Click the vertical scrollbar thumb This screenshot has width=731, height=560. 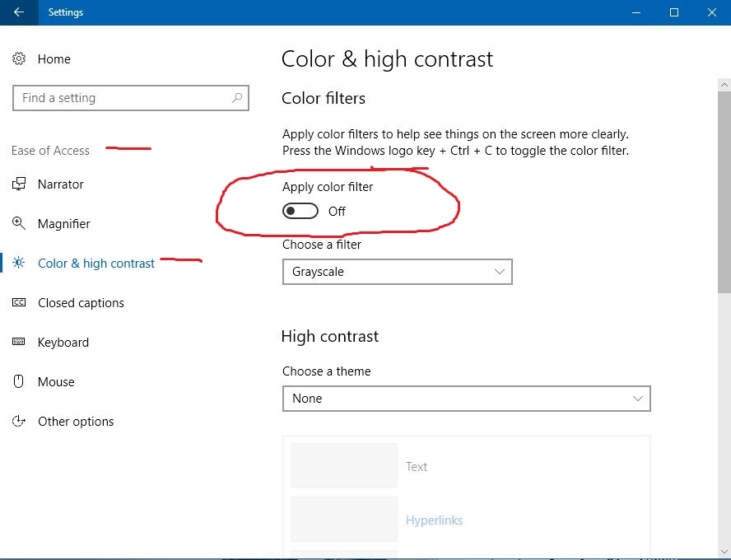[724, 192]
